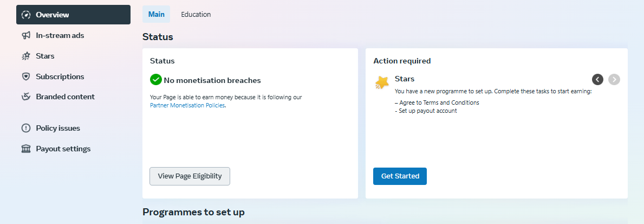This screenshot has height=224, width=644.
Task: Click the yellow Stars programme icon
Action: tap(382, 82)
